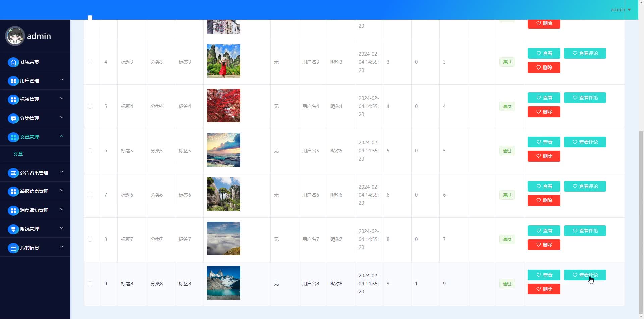The image size is (644, 319).
Task: View the 标题5 article with 查看
Action: coord(544,142)
